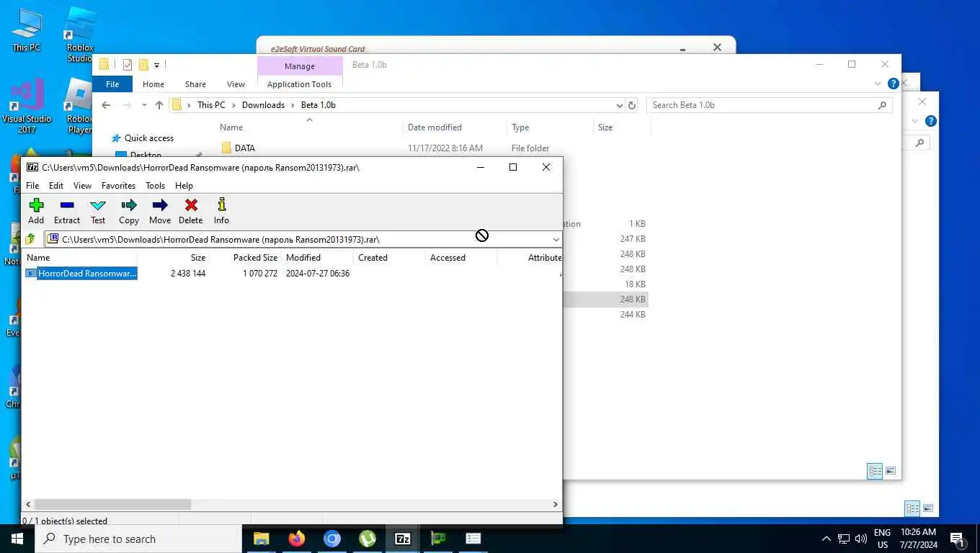
Task: Open Roblox Player desktop shortcut
Action: pyautogui.click(x=79, y=107)
